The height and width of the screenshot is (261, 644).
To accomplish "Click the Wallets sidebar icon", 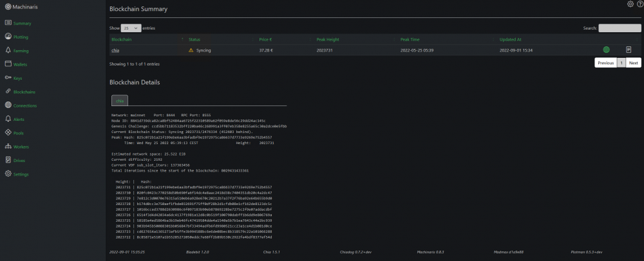I will coord(8,64).
